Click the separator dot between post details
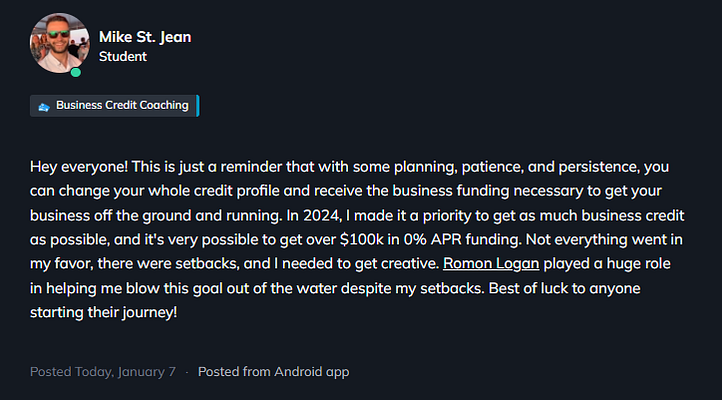 click(x=187, y=371)
